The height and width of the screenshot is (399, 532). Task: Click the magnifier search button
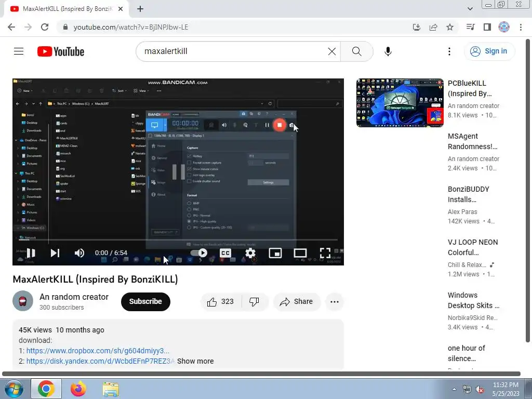tap(356, 51)
